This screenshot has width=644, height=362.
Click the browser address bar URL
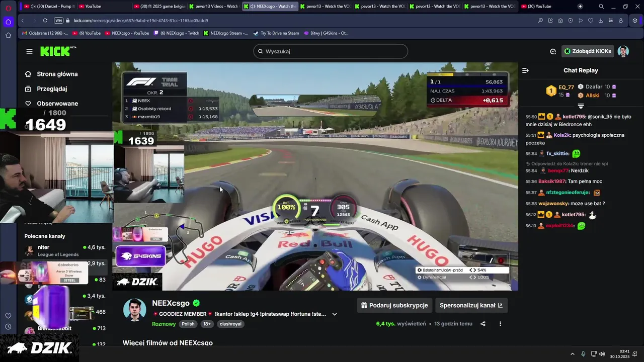pyautogui.click(x=141, y=21)
